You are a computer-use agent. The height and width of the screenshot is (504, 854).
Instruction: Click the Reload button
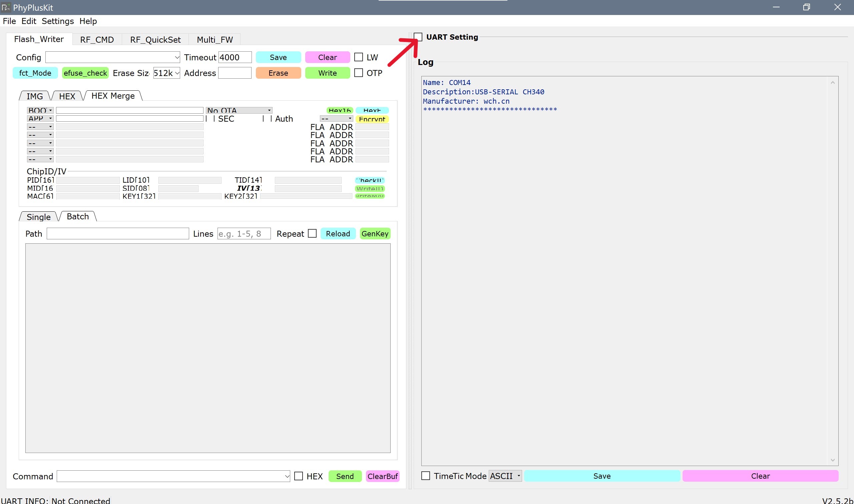pyautogui.click(x=338, y=233)
